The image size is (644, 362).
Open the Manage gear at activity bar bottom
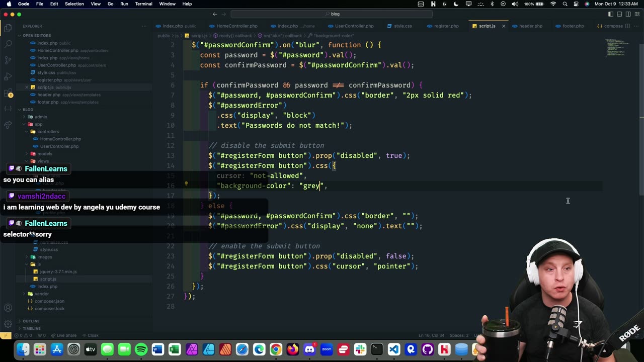[8, 324]
